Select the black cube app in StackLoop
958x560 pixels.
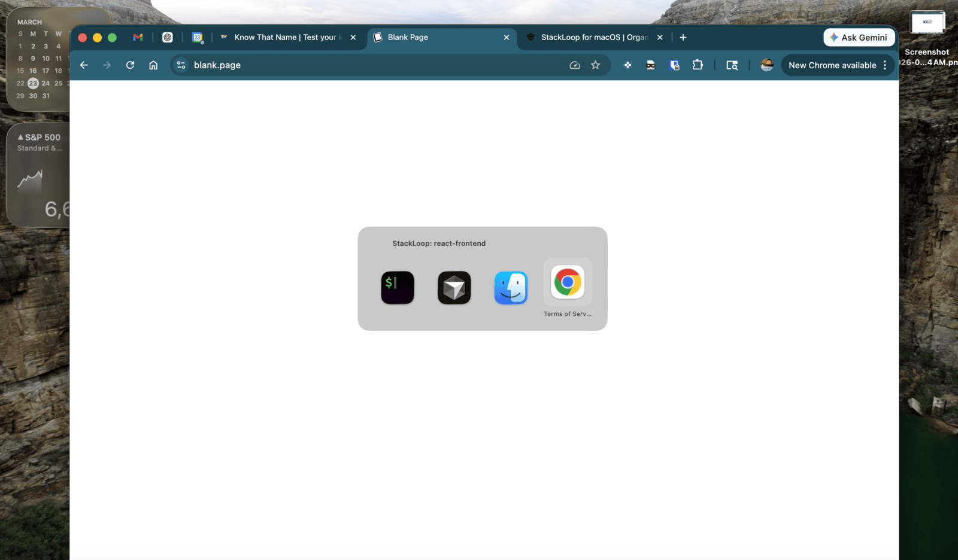[454, 287]
